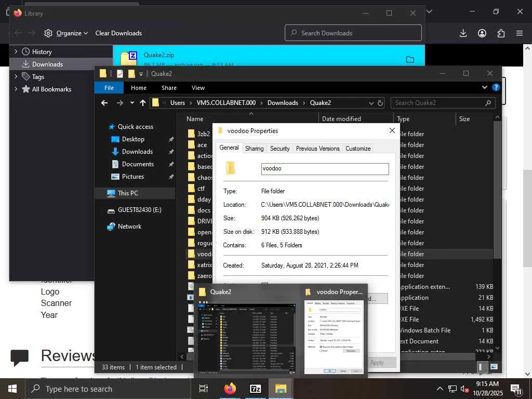The image size is (532, 399).
Task: Open the View ribbon tab
Action: pos(198,87)
